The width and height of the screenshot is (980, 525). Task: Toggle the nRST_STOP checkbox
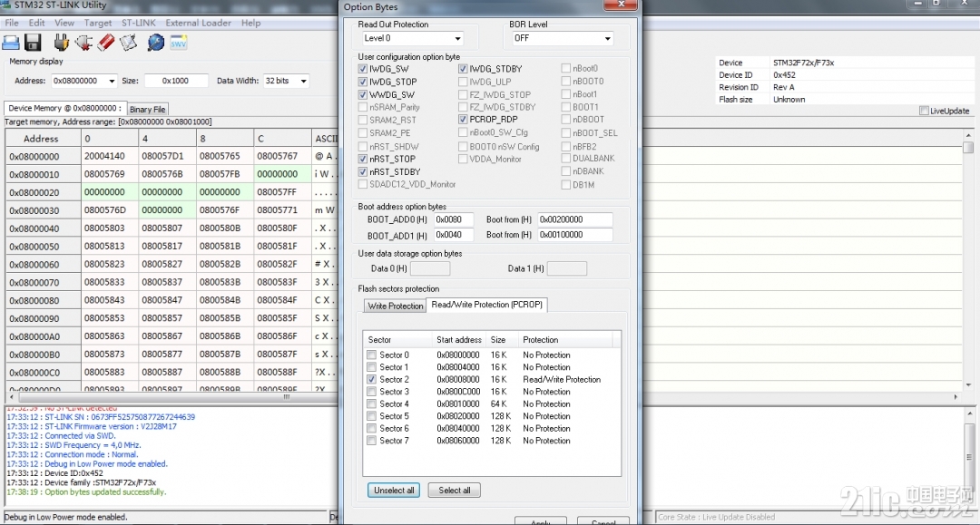point(362,159)
